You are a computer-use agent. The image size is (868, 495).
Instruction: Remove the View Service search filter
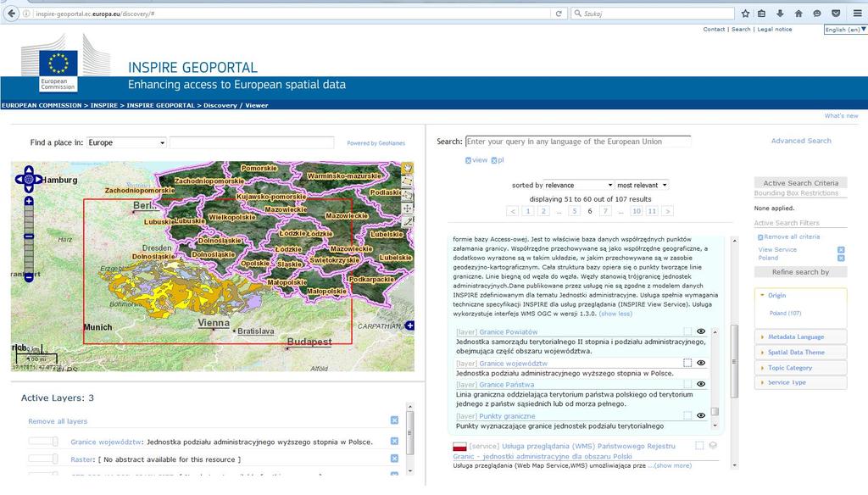(841, 250)
